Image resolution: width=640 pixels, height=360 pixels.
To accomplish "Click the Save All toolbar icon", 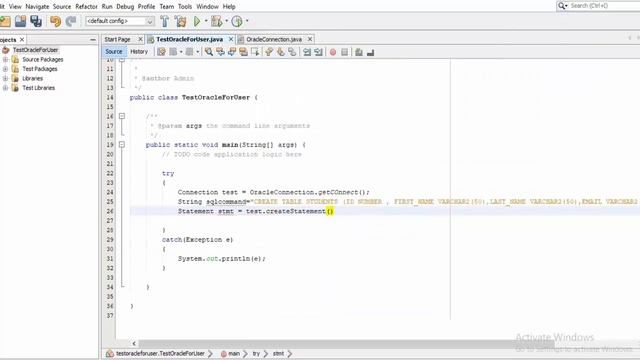I will click(36, 21).
